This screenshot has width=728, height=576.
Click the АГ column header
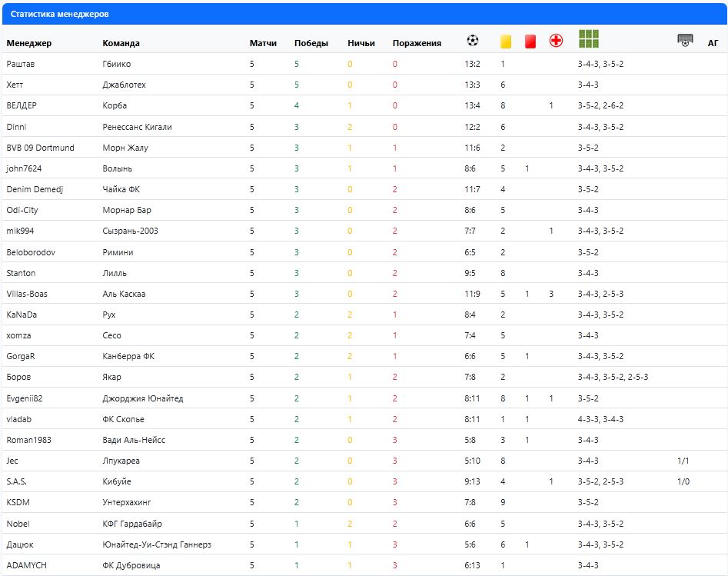click(x=713, y=43)
